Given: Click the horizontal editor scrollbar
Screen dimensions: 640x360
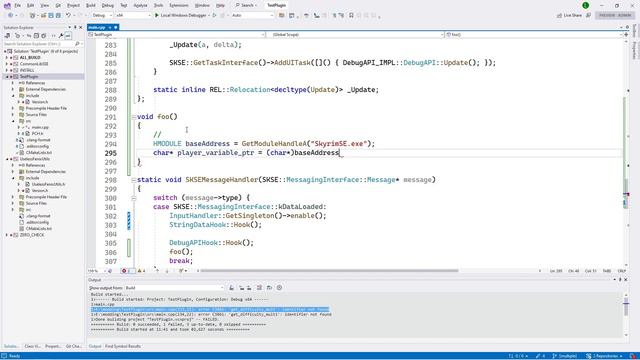Looking at the screenshot, I should pos(329,271).
